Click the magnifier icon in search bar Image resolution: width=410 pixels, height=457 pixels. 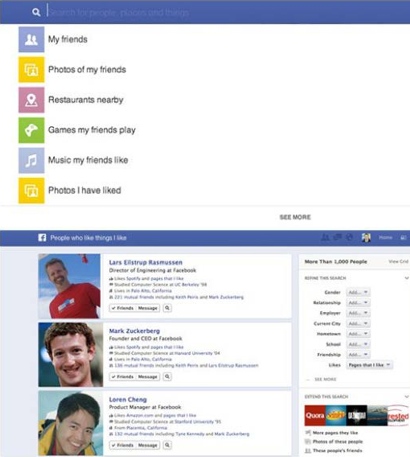[x=36, y=12]
